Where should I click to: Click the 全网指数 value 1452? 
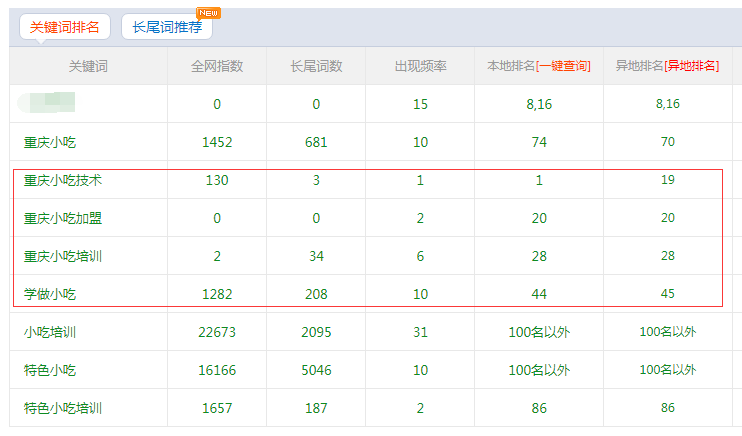(217, 142)
